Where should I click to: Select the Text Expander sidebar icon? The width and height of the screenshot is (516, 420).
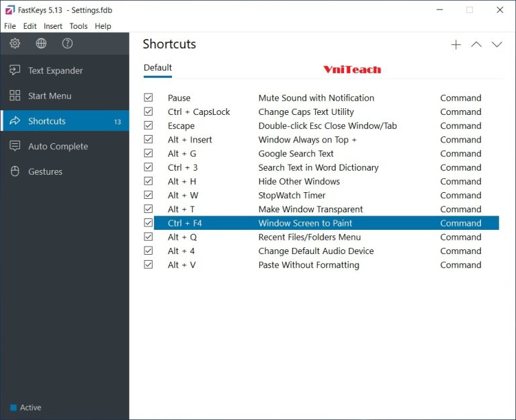(15, 71)
